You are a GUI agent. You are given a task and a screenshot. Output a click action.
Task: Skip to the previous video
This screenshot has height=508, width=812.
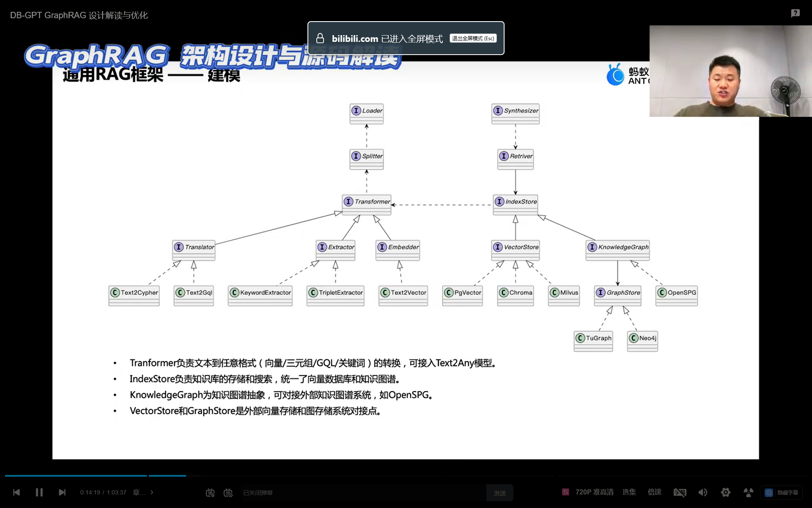coord(16,492)
